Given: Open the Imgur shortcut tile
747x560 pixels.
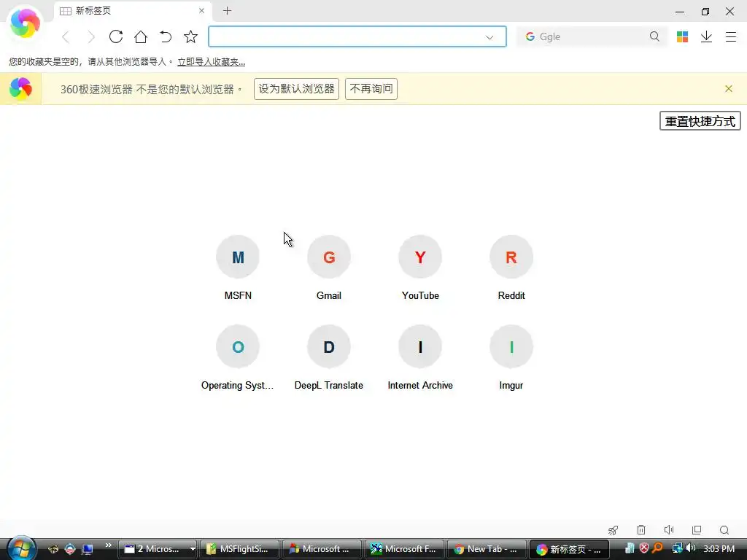Looking at the screenshot, I should tap(511, 357).
